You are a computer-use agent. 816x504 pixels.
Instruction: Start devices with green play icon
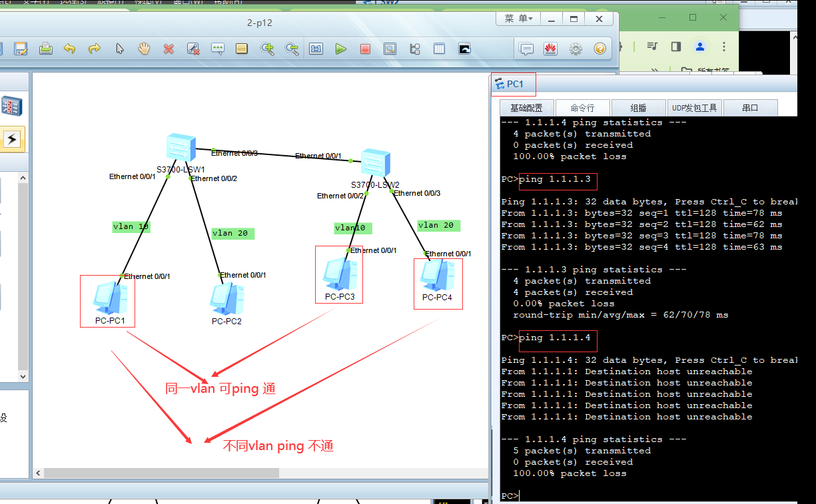[x=341, y=49]
